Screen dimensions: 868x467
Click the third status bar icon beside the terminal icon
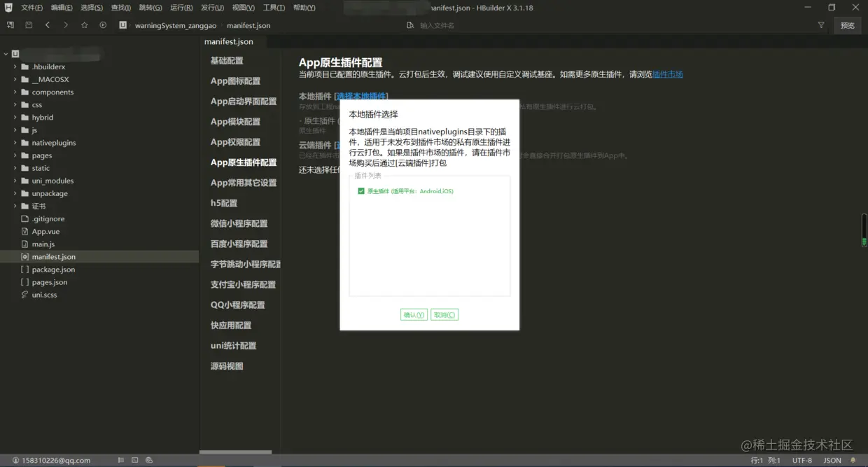(x=149, y=460)
